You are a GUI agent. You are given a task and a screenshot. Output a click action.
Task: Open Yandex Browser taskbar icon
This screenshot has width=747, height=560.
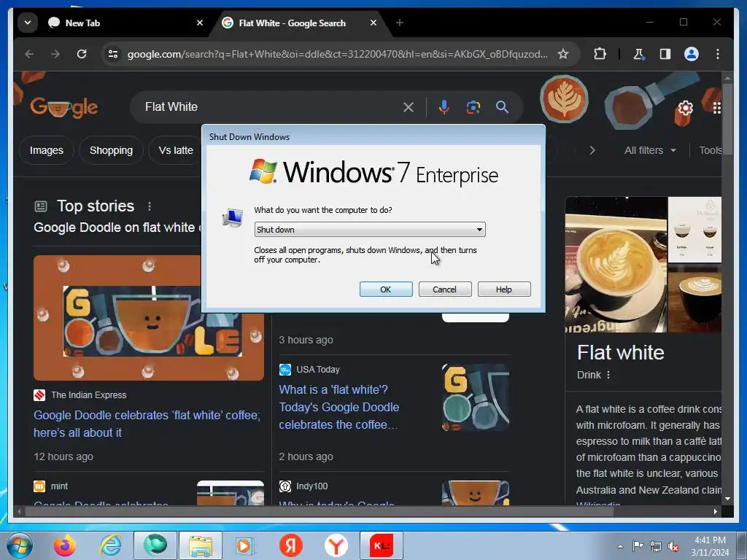336,545
